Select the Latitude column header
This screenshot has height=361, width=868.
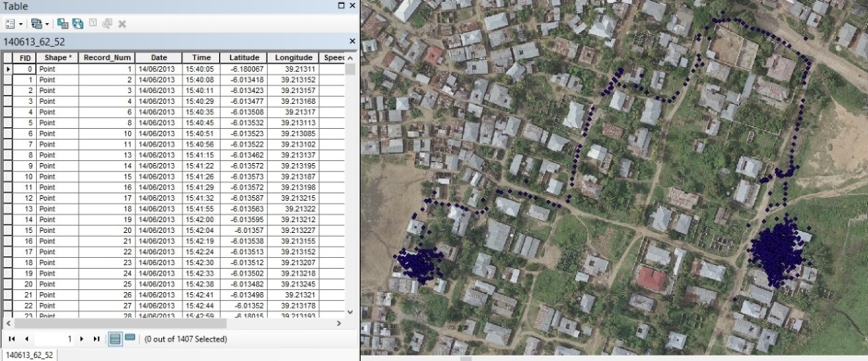coord(244,58)
